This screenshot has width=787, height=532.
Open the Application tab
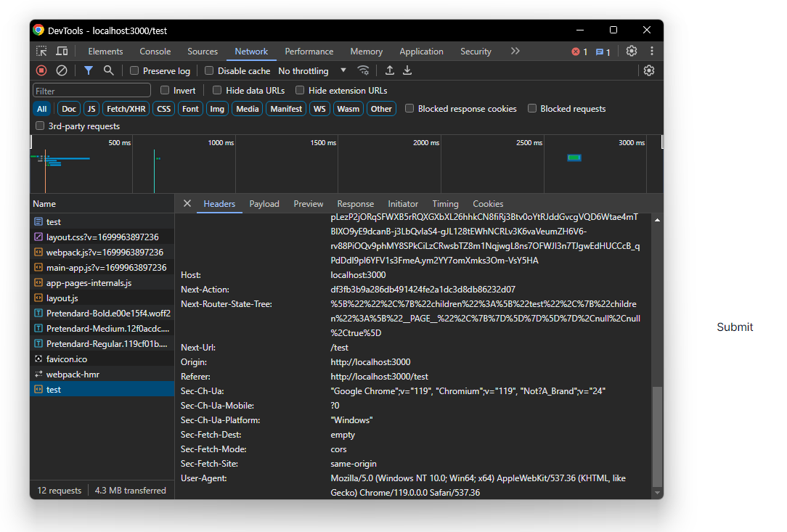(x=422, y=52)
